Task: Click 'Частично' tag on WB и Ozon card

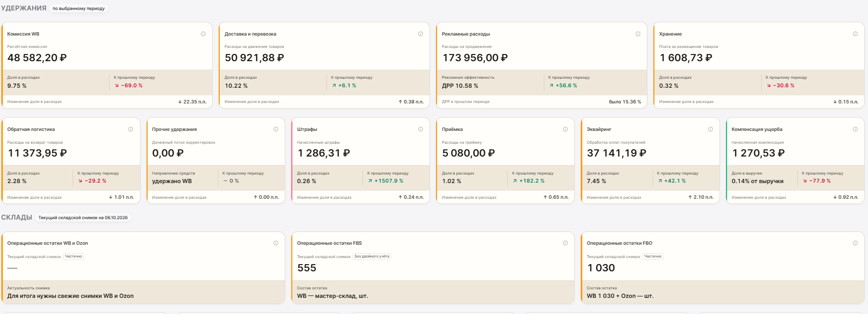Action: (x=74, y=257)
